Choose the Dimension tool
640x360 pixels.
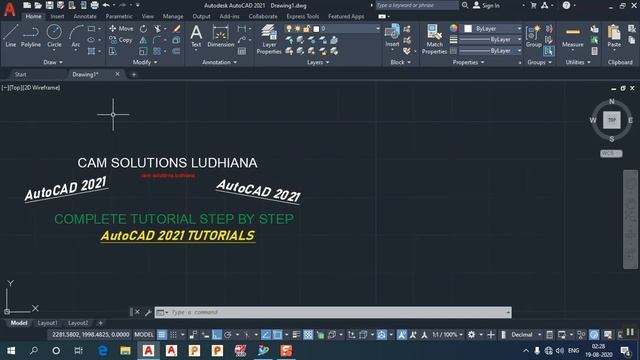coord(220,36)
